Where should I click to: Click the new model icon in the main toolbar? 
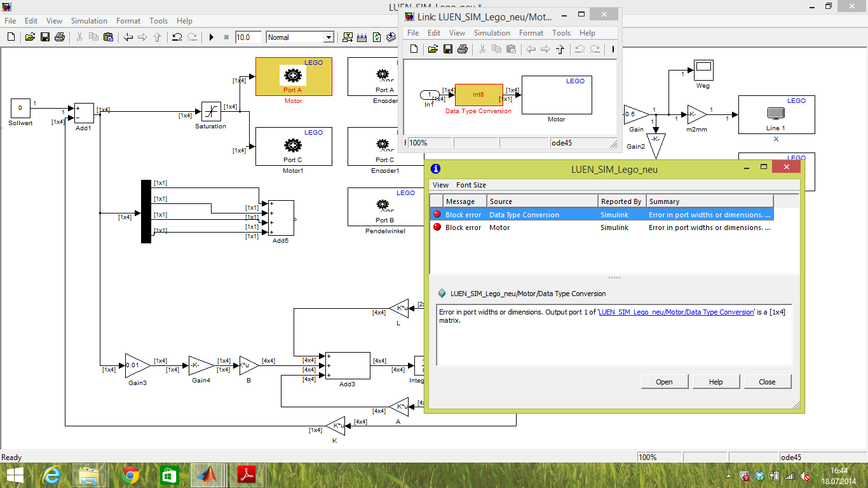click(x=11, y=37)
